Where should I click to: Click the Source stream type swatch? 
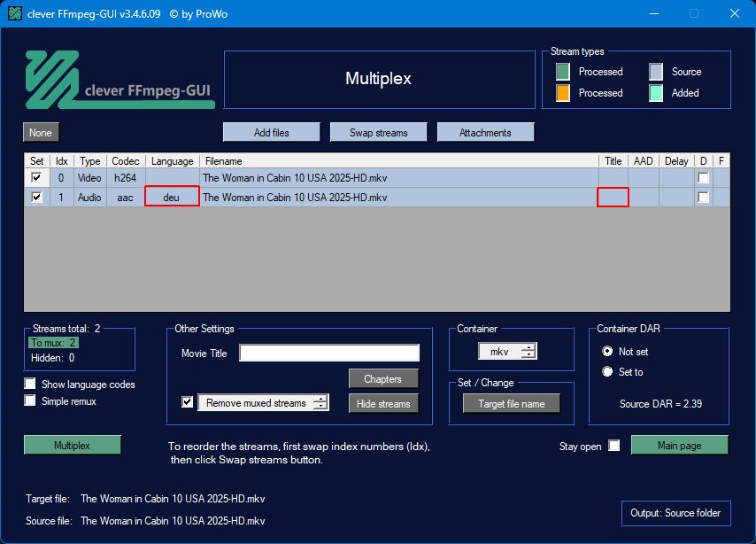point(656,72)
